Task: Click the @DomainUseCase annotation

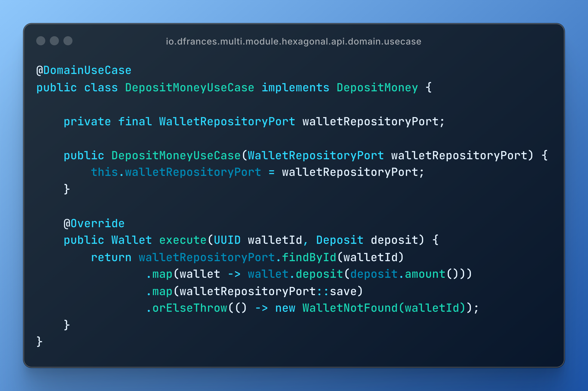Action: [84, 70]
